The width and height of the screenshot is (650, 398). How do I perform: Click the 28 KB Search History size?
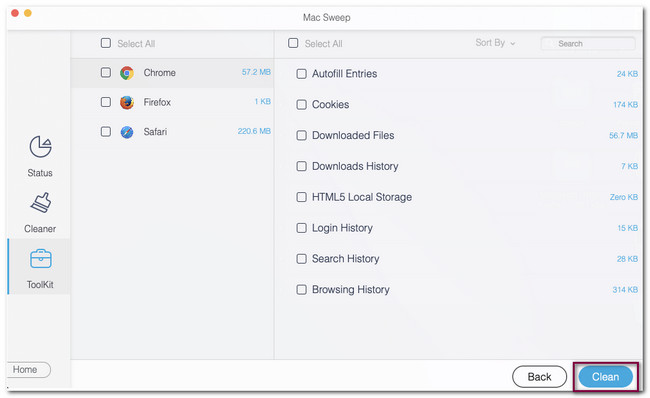pos(627,259)
